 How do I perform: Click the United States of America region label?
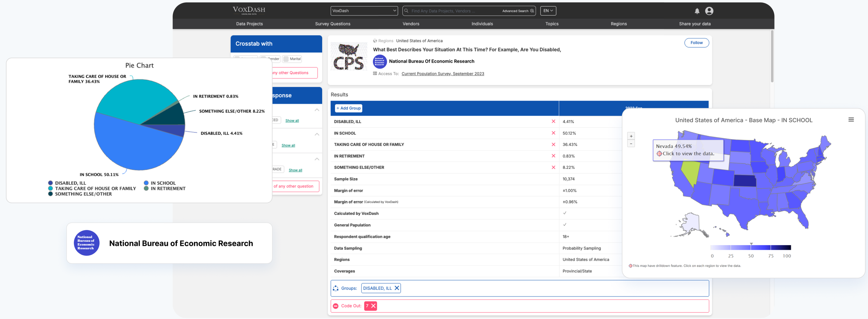click(419, 41)
